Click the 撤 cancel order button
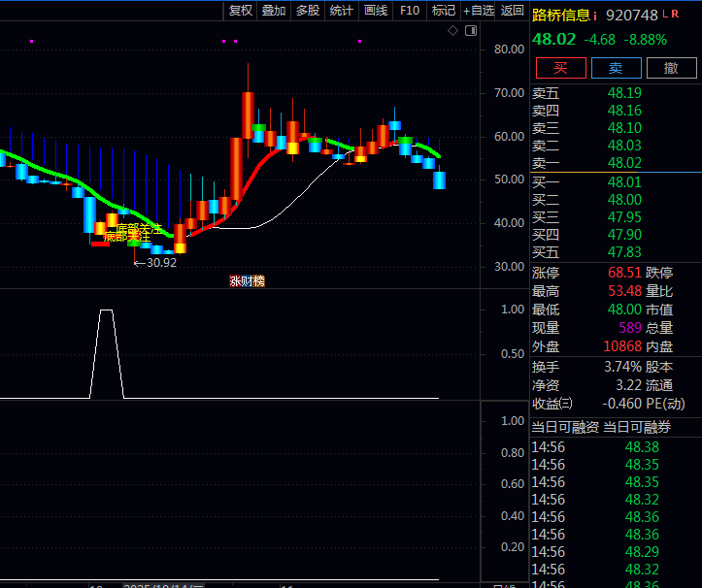This screenshot has height=588, width=702. (x=671, y=68)
